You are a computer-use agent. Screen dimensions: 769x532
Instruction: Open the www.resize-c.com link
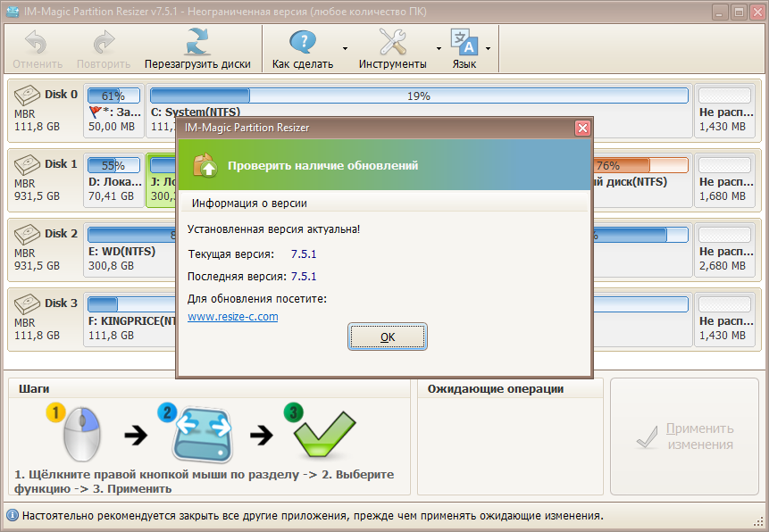tap(233, 317)
